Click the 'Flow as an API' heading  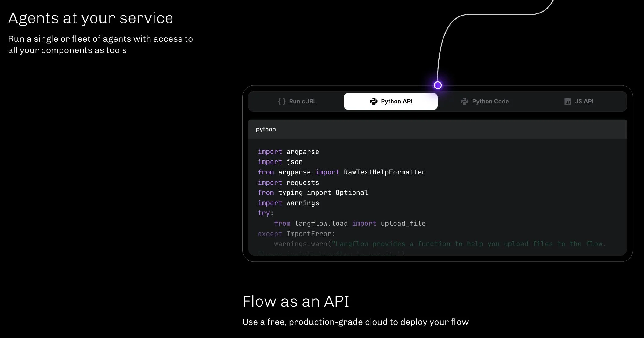point(296,301)
